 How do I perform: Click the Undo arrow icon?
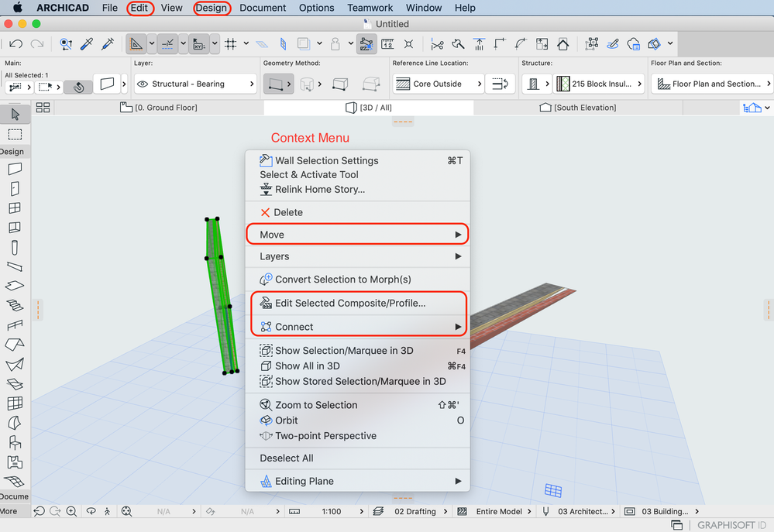[x=15, y=44]
